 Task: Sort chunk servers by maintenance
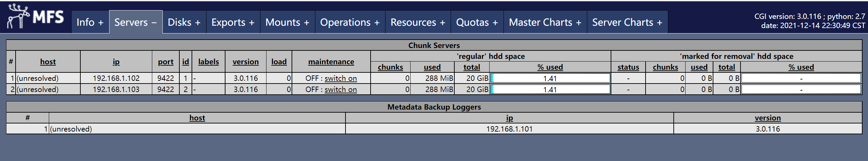(331, 62)
